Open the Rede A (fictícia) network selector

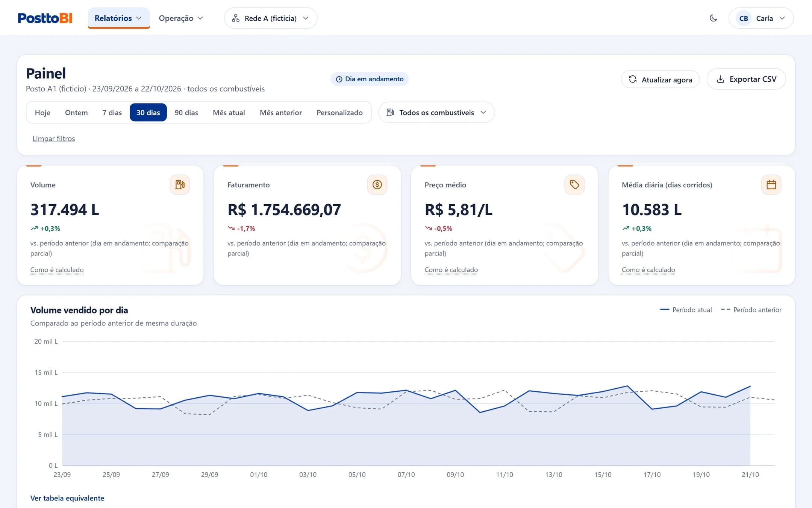270,18
